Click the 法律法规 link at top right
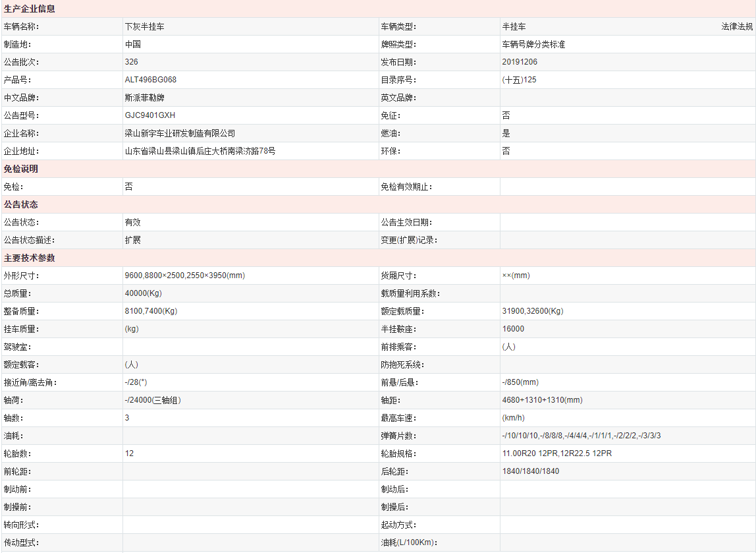The image size is (756, 553). click(737, 27)
